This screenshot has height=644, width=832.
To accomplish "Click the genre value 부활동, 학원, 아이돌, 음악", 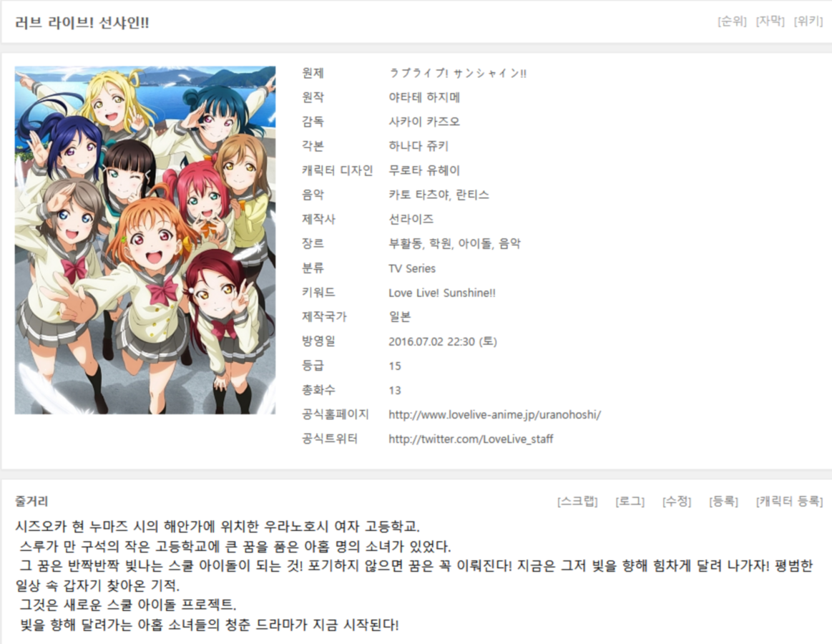I will point(455,244).
